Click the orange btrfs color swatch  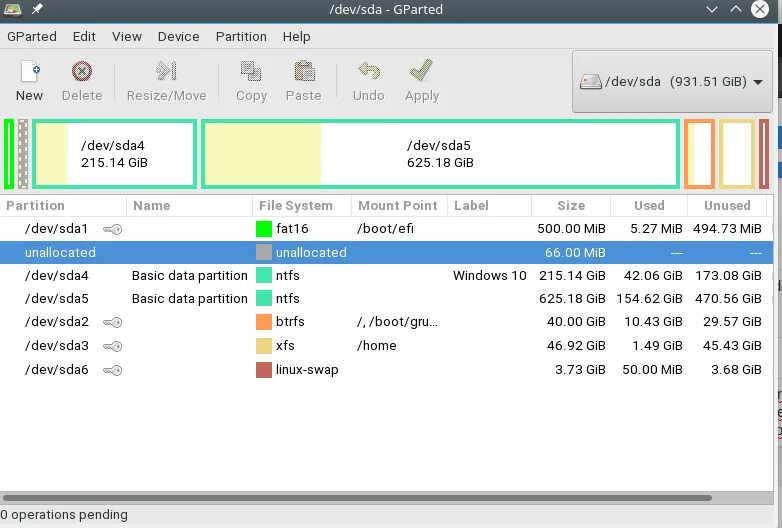coord(264,322)
